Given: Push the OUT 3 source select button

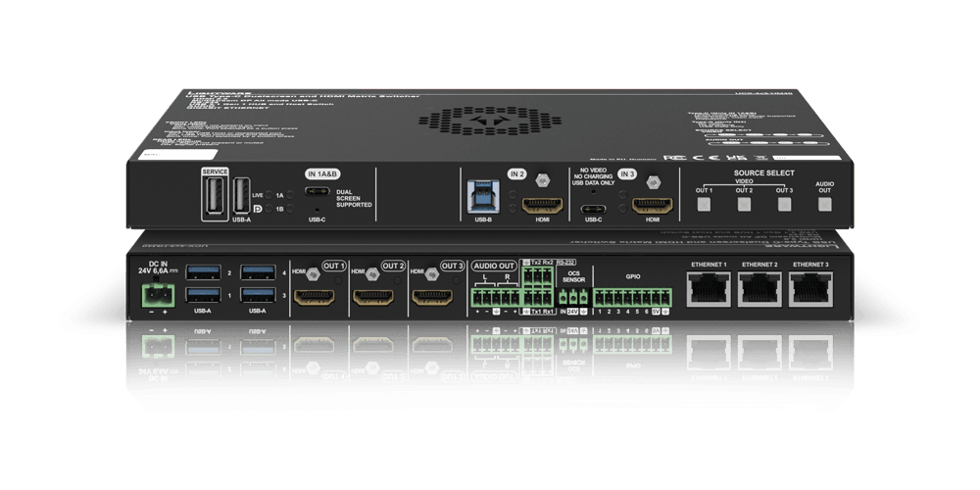Looking at the screenshot, I should [x=784, y=205].
